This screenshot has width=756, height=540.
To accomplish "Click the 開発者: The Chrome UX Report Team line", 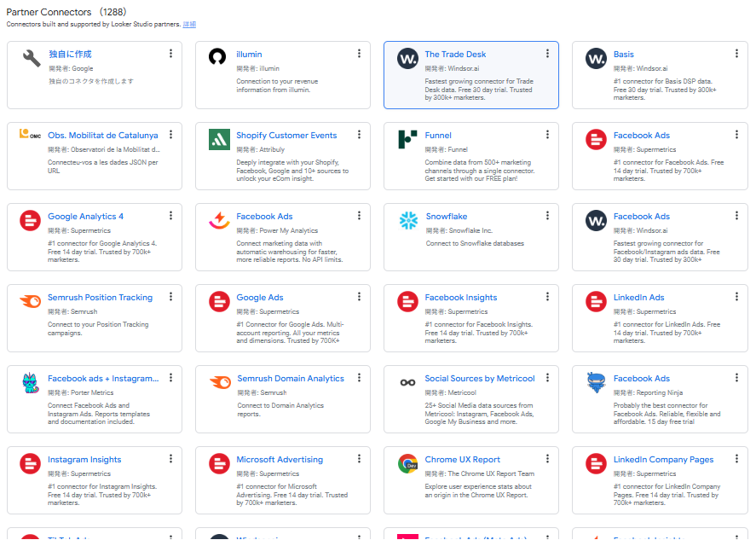I will 479,474.
